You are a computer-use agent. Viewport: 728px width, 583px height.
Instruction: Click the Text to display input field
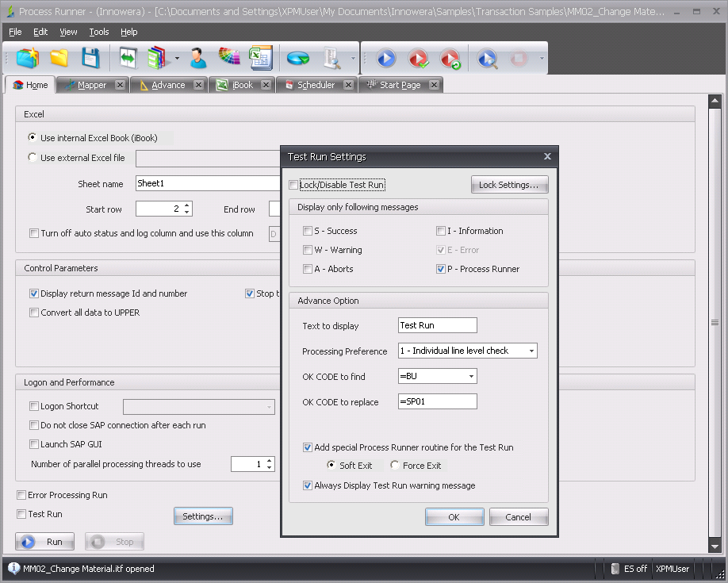437,325
